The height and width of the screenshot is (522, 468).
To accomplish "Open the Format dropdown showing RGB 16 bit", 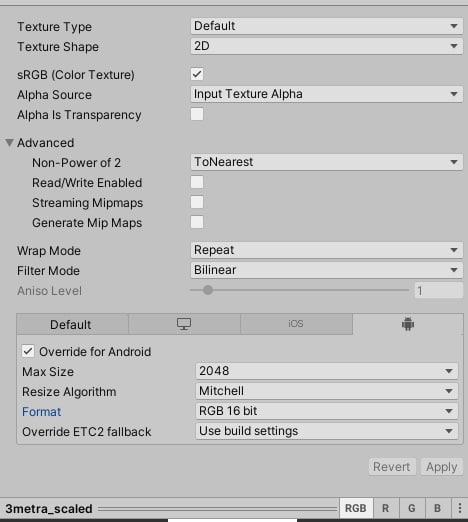I will click(327, 411).
